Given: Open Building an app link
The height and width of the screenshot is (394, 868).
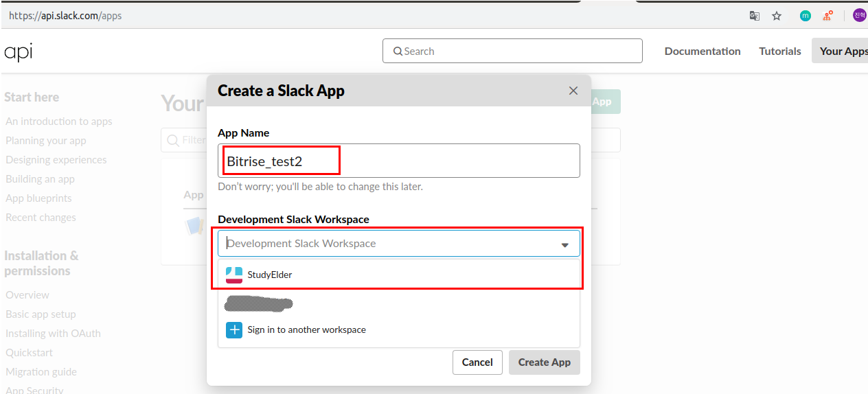Looking at the screenshot, I should tap(40, 179).
